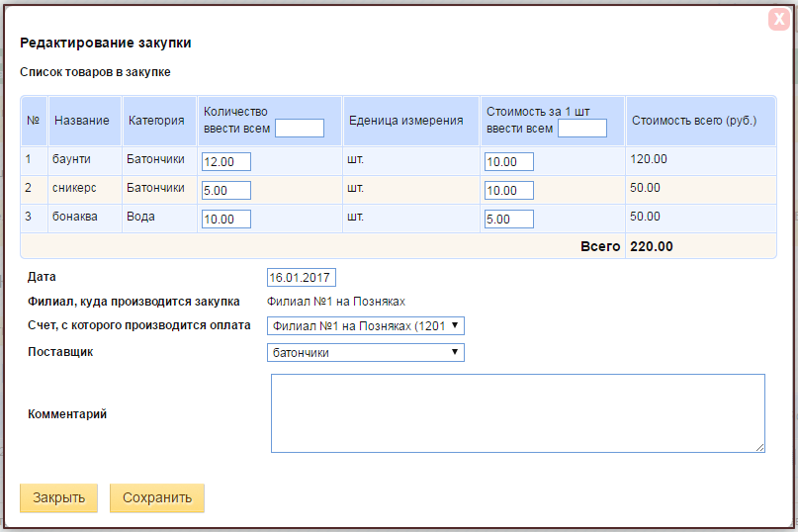
Task: Click into the Комментарий text area
Action: point(517,413)
